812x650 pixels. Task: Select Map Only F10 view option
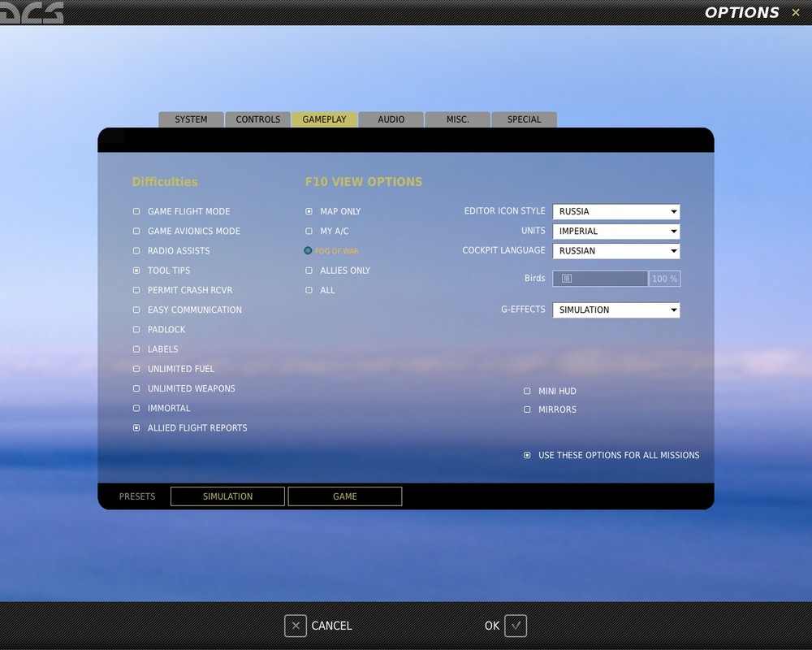[x=309, y=211]
